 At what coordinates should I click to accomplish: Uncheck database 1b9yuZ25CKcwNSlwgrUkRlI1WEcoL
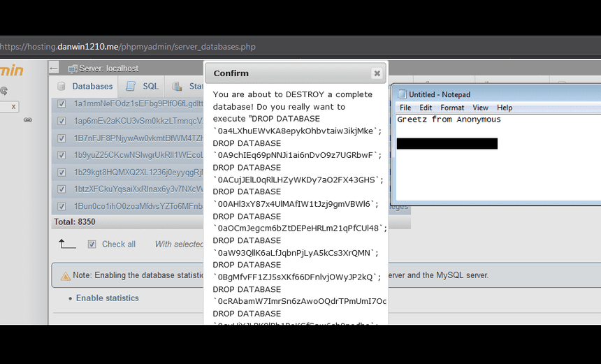coord(61,155)
